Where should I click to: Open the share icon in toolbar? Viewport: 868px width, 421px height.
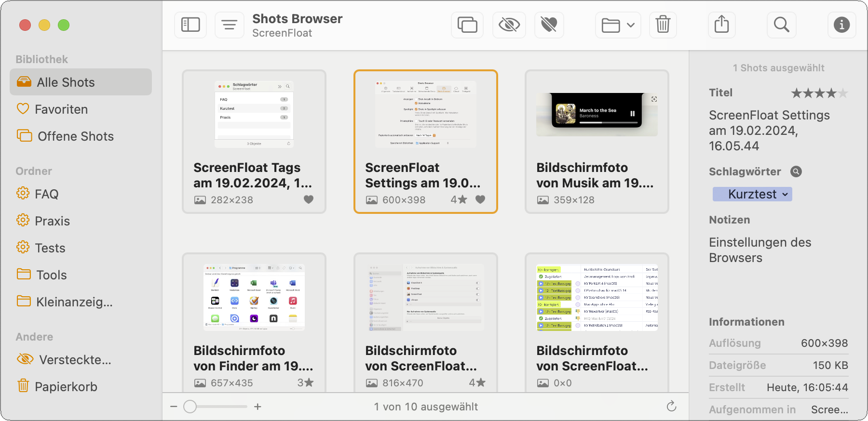[x=721, y=25]
